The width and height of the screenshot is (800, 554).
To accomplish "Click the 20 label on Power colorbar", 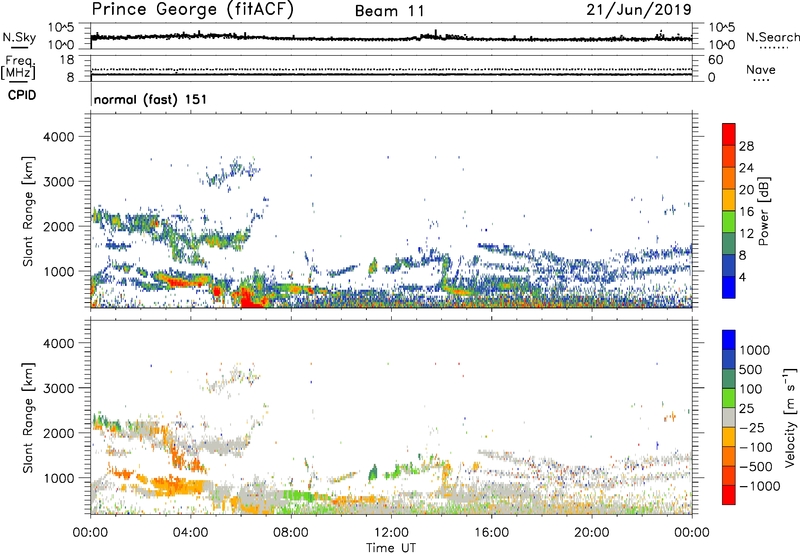I will click(746, 190).
